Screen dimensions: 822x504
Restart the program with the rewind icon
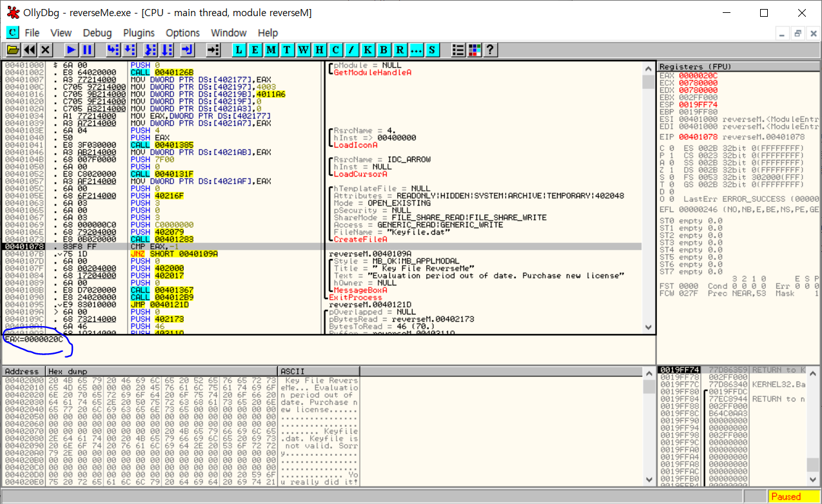[x=30, y=50]
